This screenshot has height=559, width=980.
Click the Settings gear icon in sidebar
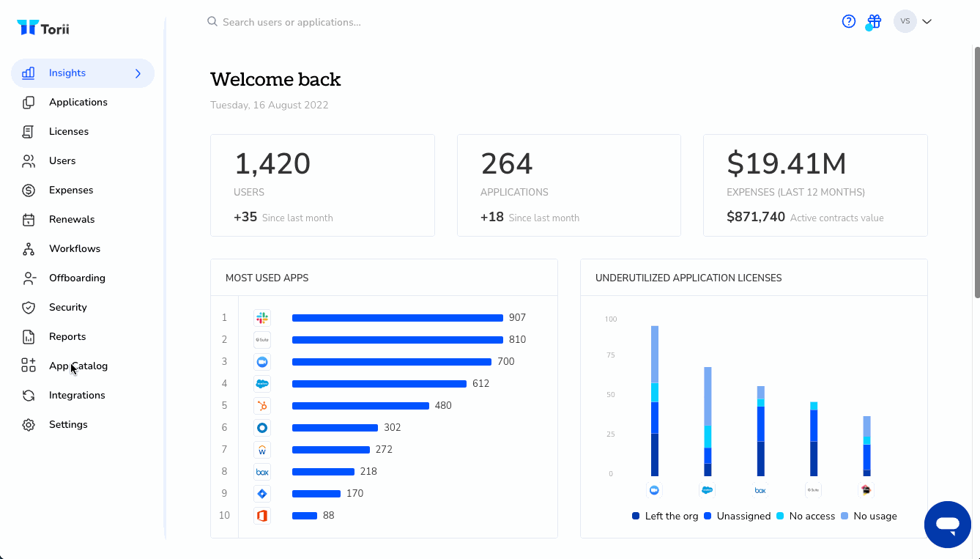point(29,425)
